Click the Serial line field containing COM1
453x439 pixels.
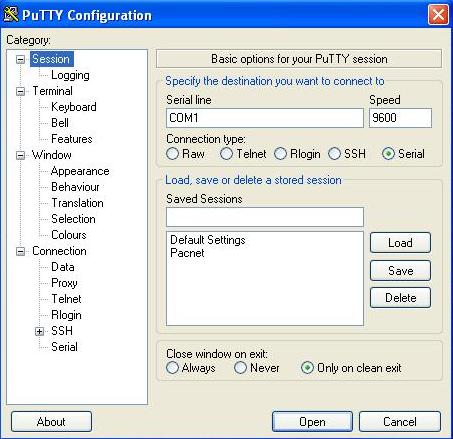(x=265, y=118)
